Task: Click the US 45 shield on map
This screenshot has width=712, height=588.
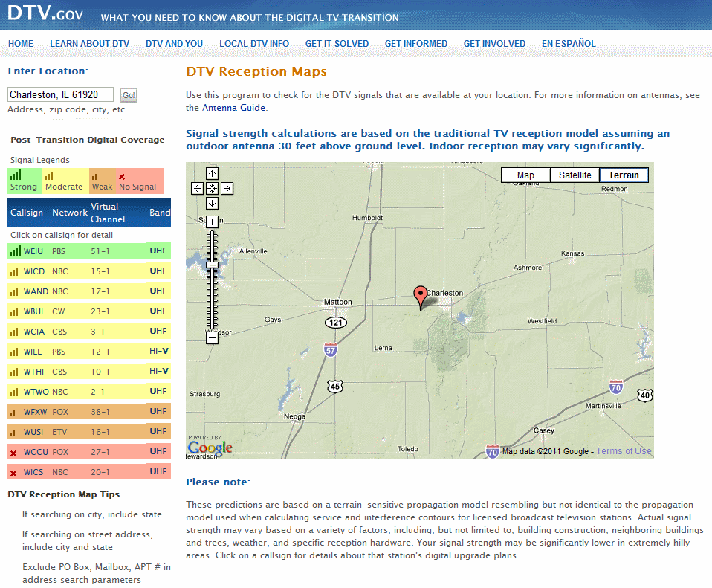Action: click(x=335, y=387)
